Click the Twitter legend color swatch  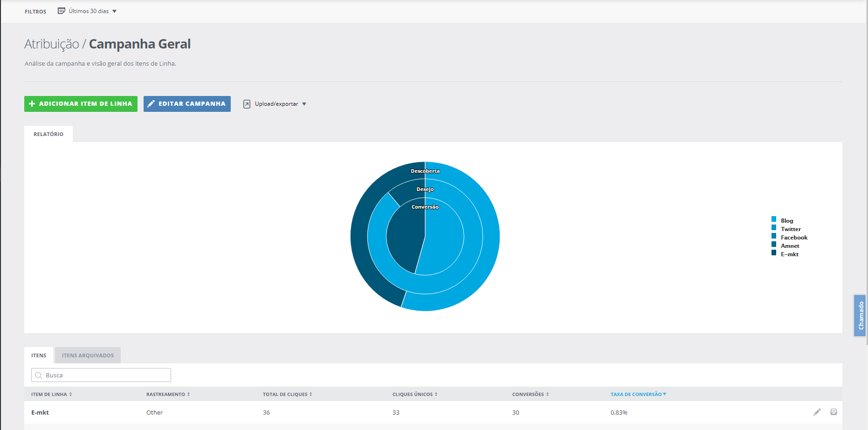(774, 228)
